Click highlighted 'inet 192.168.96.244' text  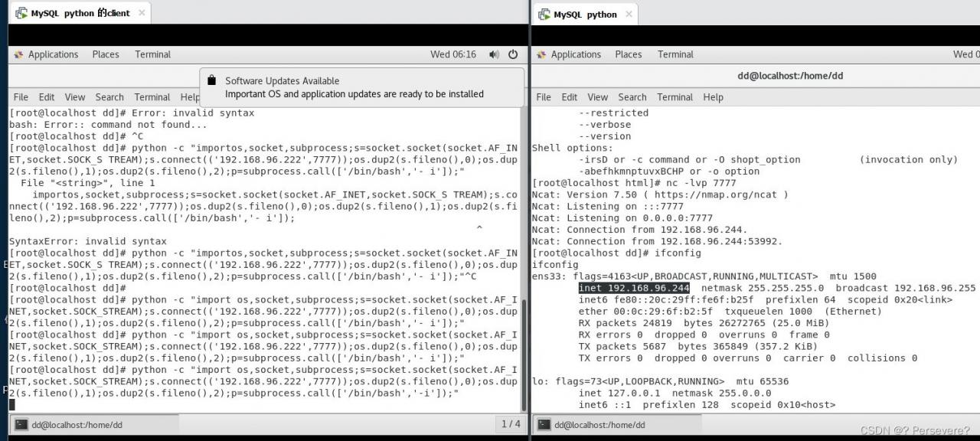point(634,288)
